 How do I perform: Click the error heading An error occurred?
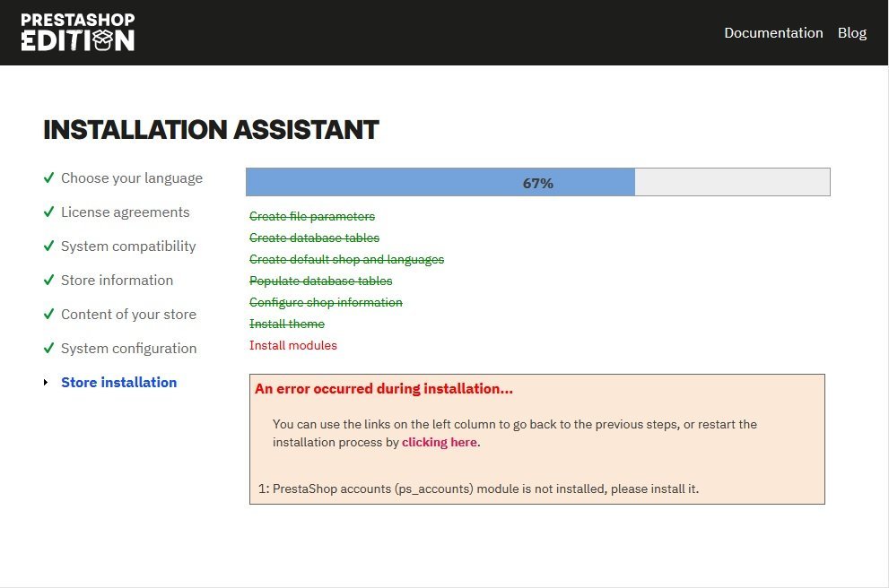point(384,389)
